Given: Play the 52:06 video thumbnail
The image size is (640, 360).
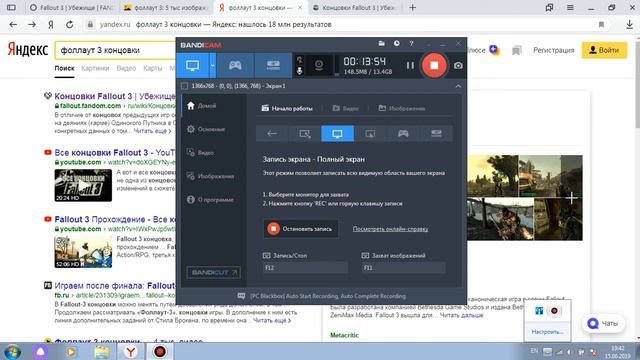Looking at the screenshot, I should pos(83,252).
